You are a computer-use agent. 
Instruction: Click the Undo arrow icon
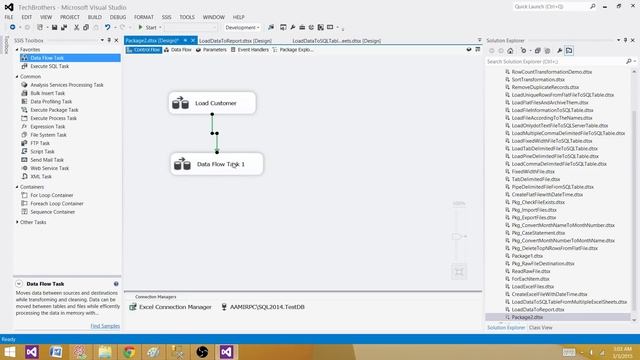107,27
